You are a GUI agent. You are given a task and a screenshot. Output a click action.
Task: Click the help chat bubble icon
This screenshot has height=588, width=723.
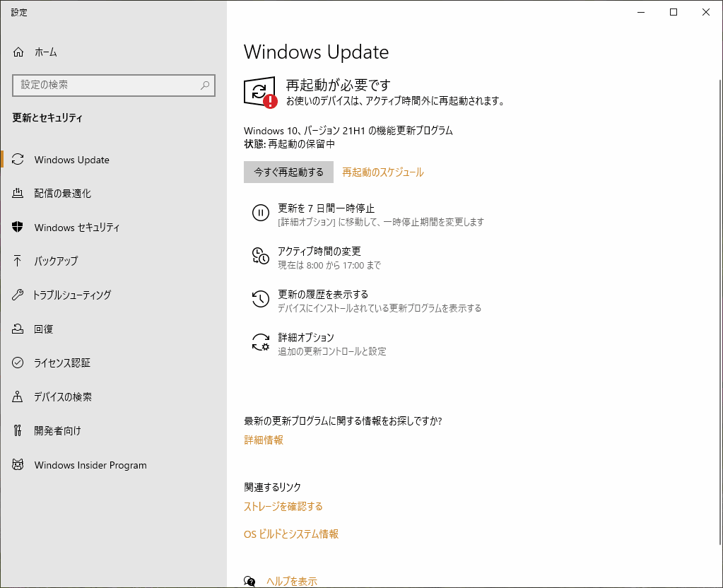[249, 581]
